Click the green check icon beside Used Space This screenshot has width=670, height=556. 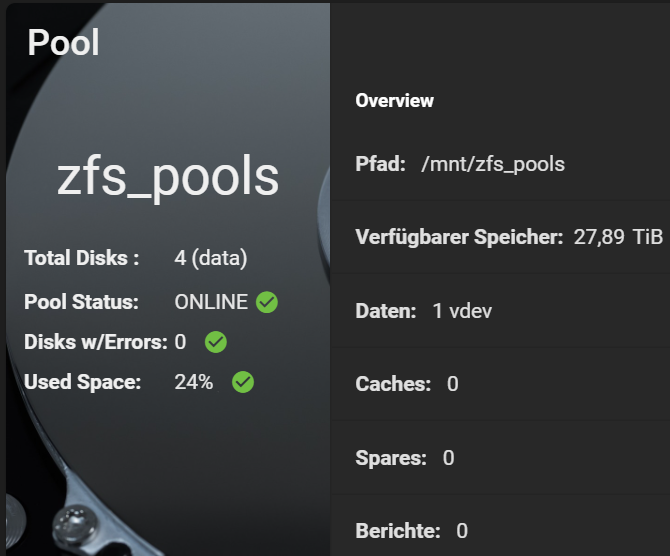pos(243,382)
